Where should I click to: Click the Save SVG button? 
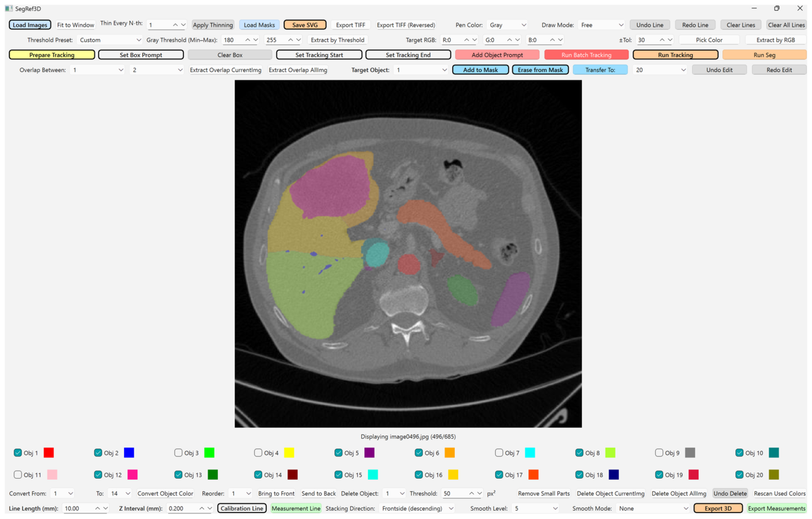305,25
